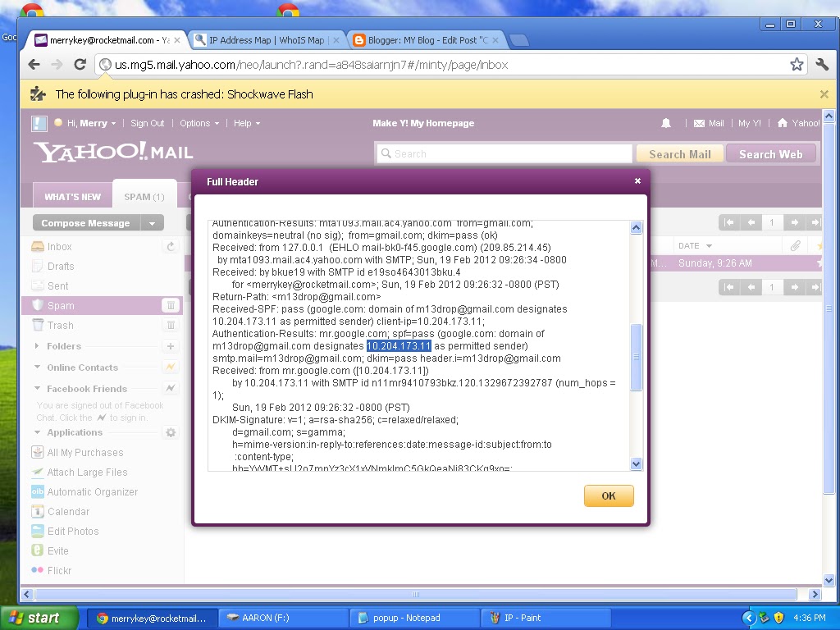Switch to the Blogger MY Blog browser tab
Viewport: 840px width, 630px height.
click(x=427, y=40)
